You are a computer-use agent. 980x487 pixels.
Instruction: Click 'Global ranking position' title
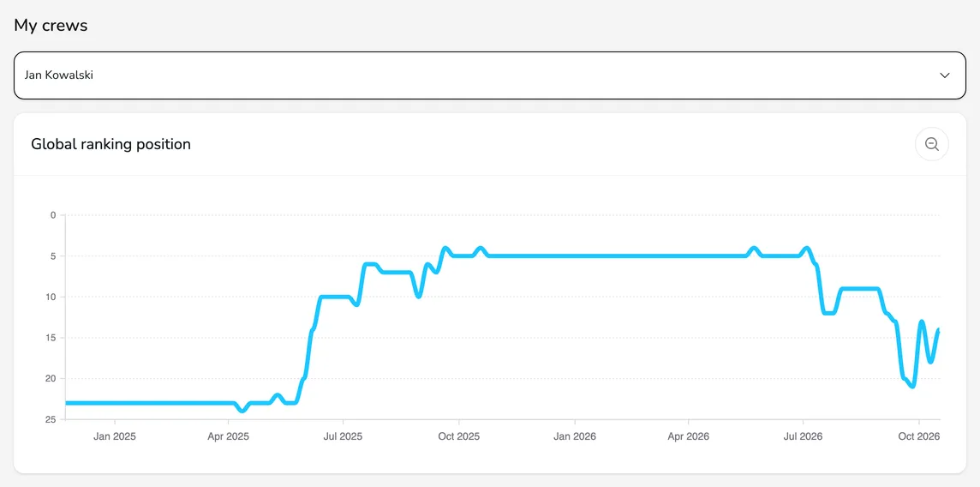[111, 144]
